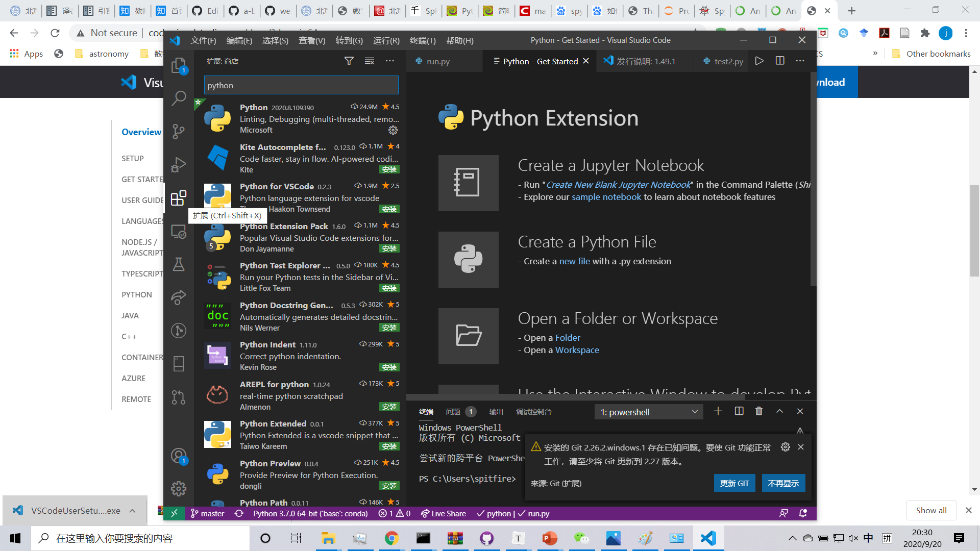Click the feedback icon in status bar
The image size is (980, 551).
pos(784,514)
